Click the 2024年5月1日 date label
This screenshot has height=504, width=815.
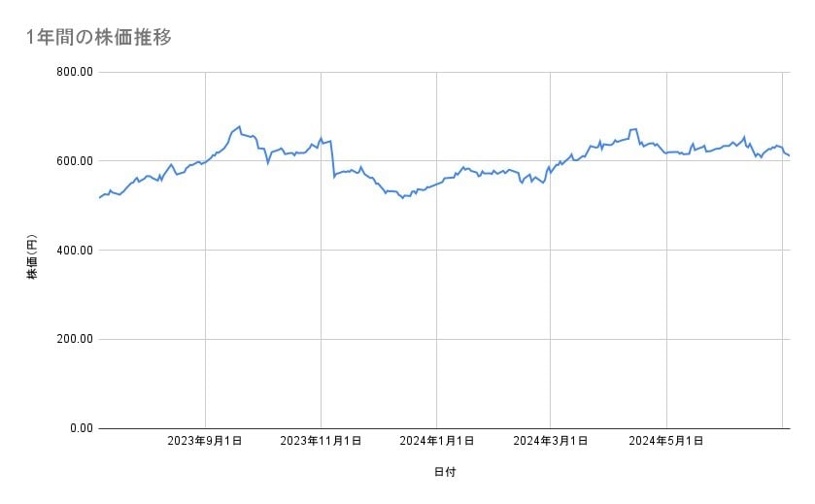coord(666,441)
